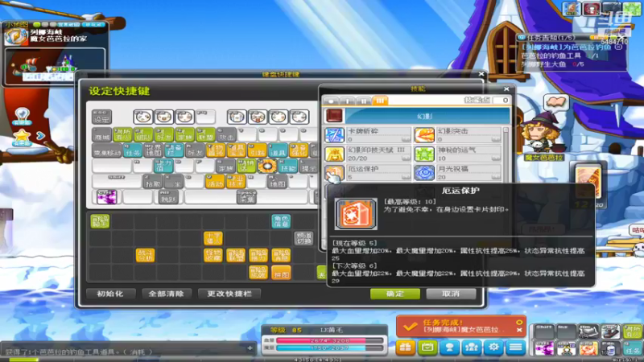Click the quest book speech bubble above NPC
Viewport: 644px width, 362px height.
tap(556, 103)
